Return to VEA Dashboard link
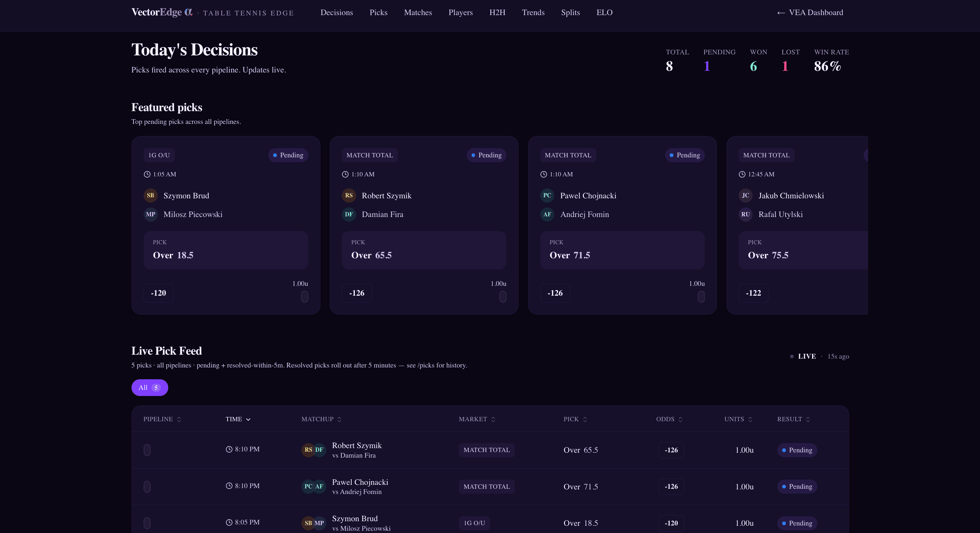This screenshot has width=980, height=533. (x=810, y=12)
